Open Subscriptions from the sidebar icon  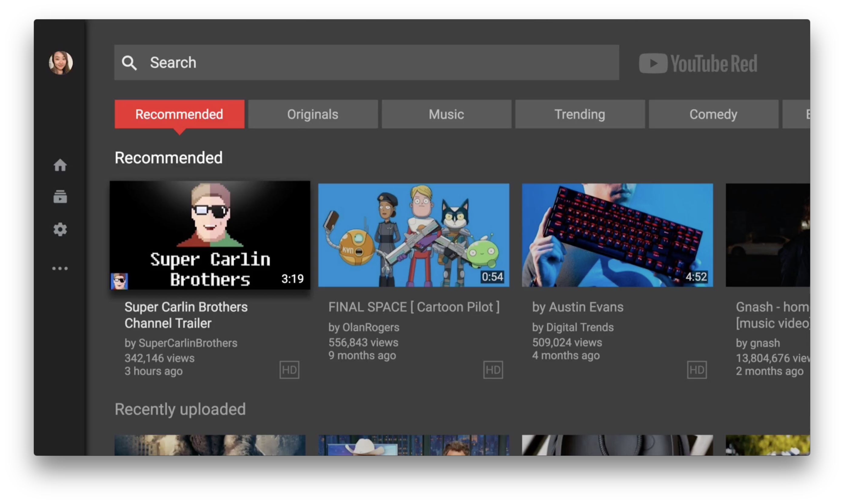coord(60,197)
